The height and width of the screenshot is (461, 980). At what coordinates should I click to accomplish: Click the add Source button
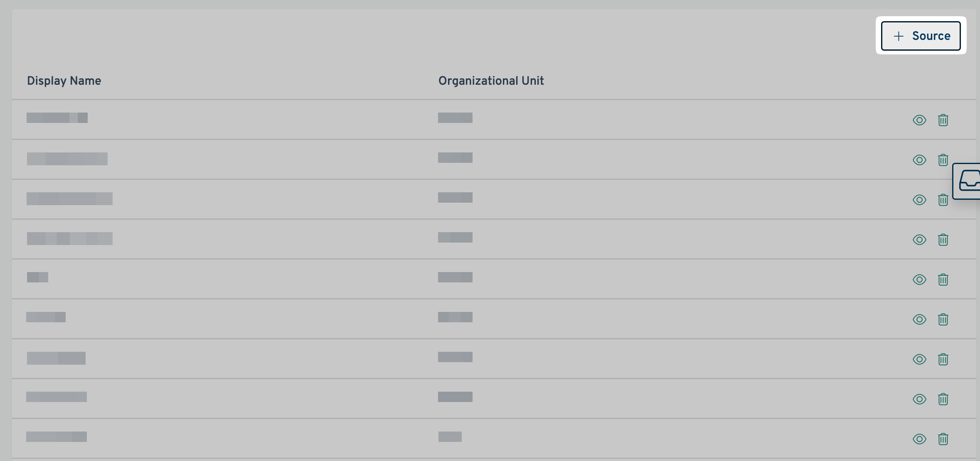point(921,36)
